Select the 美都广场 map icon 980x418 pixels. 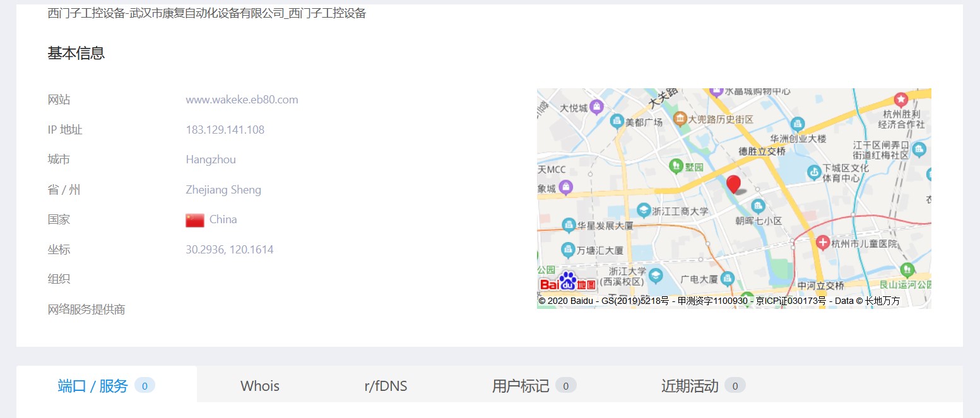(x=617, y=122)
